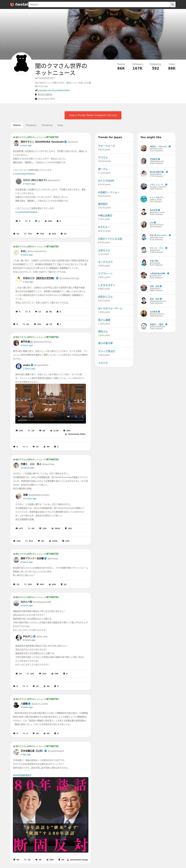Open the 167K Followers stat
The height and width of the screenshot is (868, 186).
(x=137, y=66)
